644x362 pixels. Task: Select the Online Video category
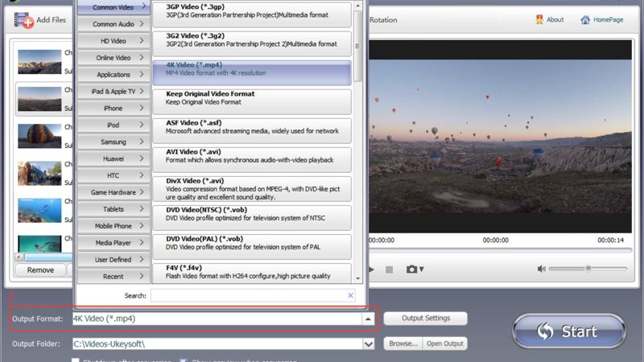(114, 57)
